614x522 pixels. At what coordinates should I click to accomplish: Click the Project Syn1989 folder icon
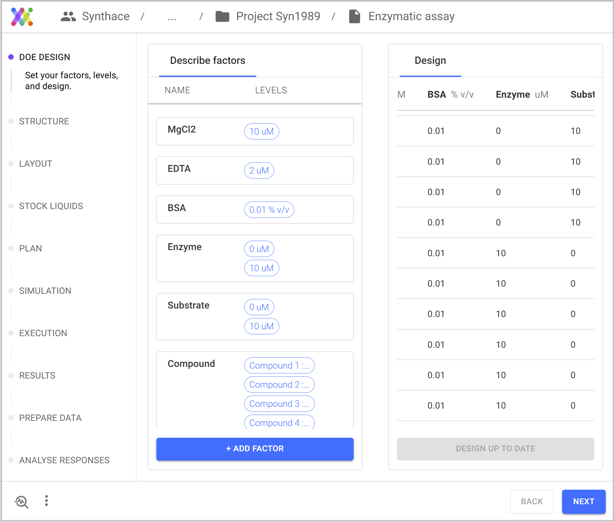pyautogui.click(x=222, y=17)
